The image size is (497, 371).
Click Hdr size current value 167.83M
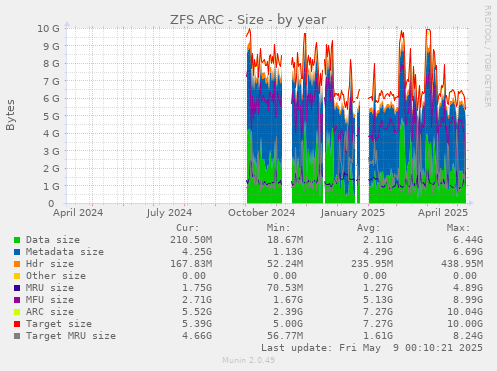point(191,264)
